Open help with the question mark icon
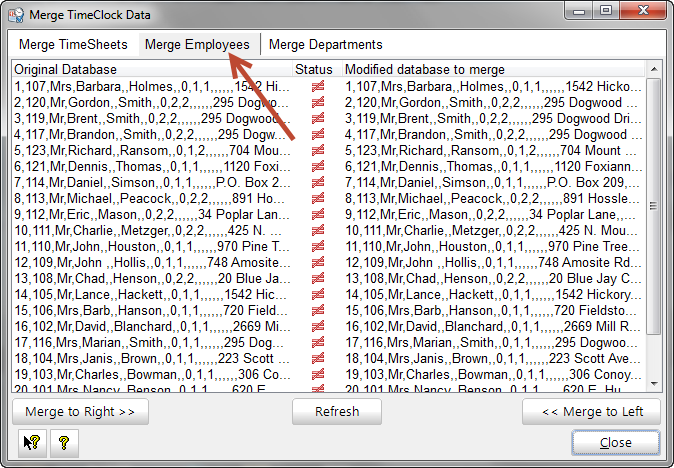Image resolution: width=674 pixels, height=468 pixels. click(62, 442)
